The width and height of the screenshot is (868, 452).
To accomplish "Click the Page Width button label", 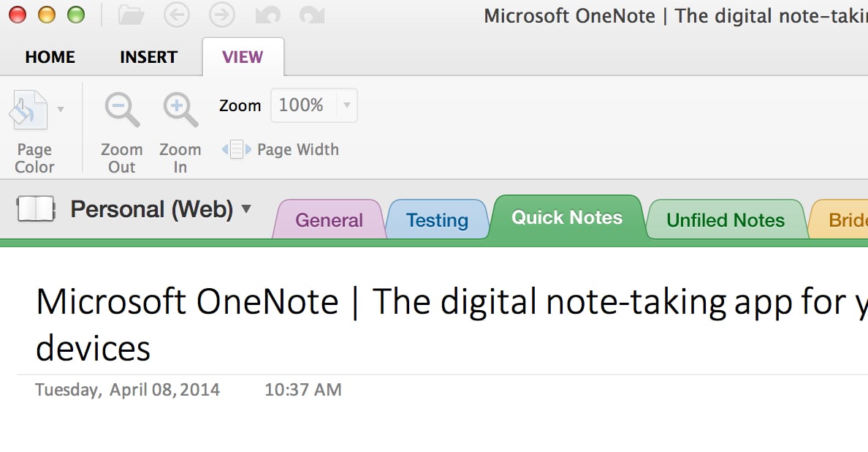I will pyautogui.click(x=298, y=149).
